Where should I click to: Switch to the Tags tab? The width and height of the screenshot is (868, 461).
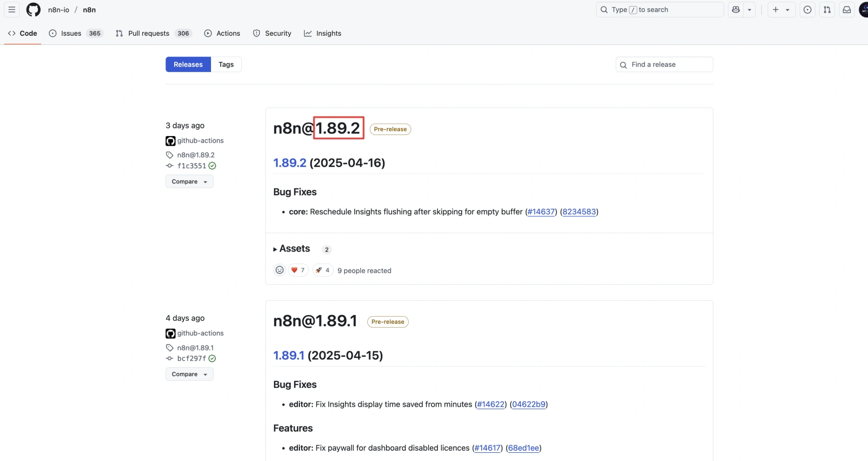click(226, 65)
